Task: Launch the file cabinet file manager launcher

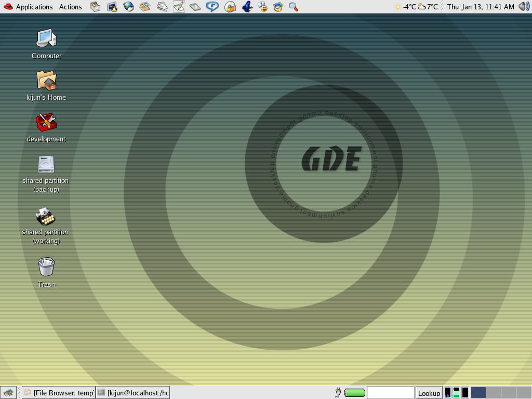Action: pos(96,7)
